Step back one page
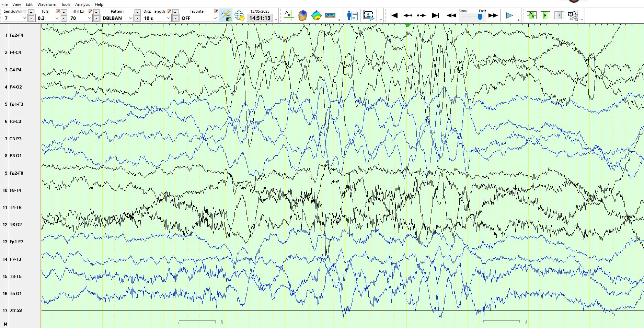The height and width of the screenshot is (328, 644). (x=408, y=15)
